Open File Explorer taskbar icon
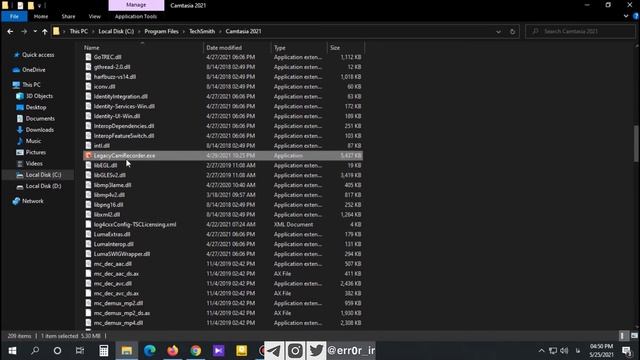The width and height of the screenshot is (640, 360). 127,351
